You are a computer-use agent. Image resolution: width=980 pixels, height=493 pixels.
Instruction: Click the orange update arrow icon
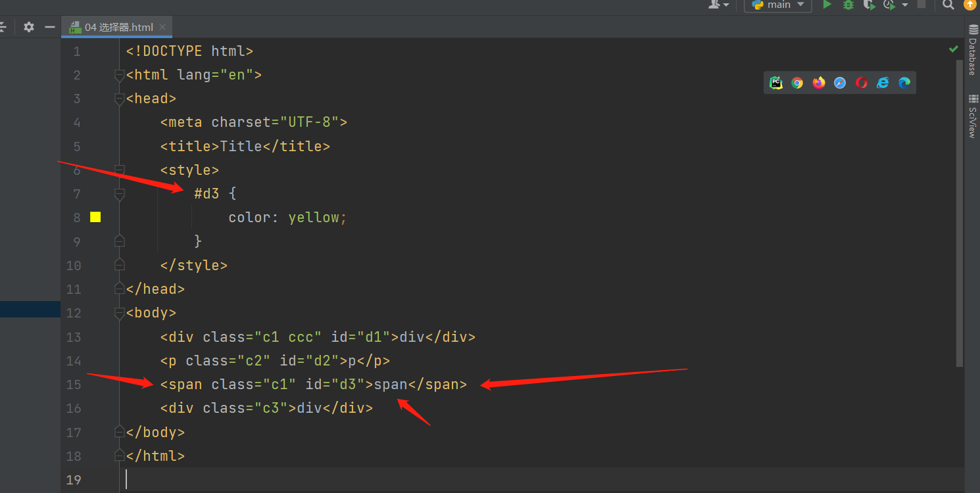[x=970, y=4]
